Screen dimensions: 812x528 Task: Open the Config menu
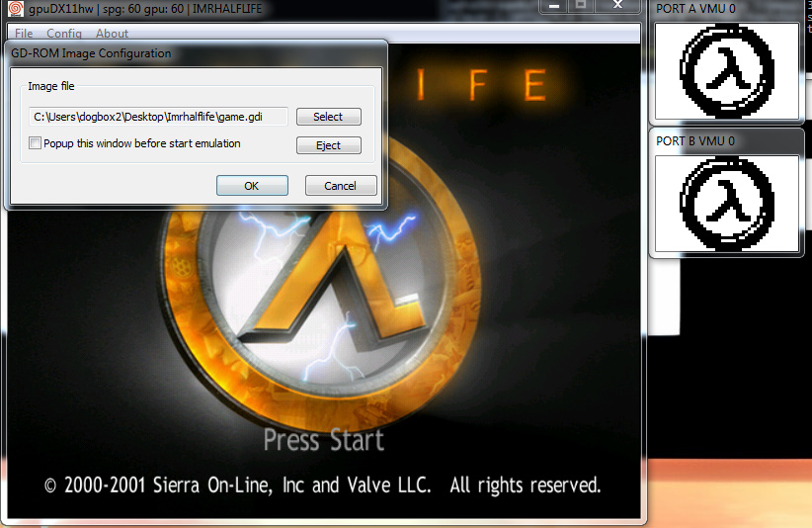coord(64,34)
